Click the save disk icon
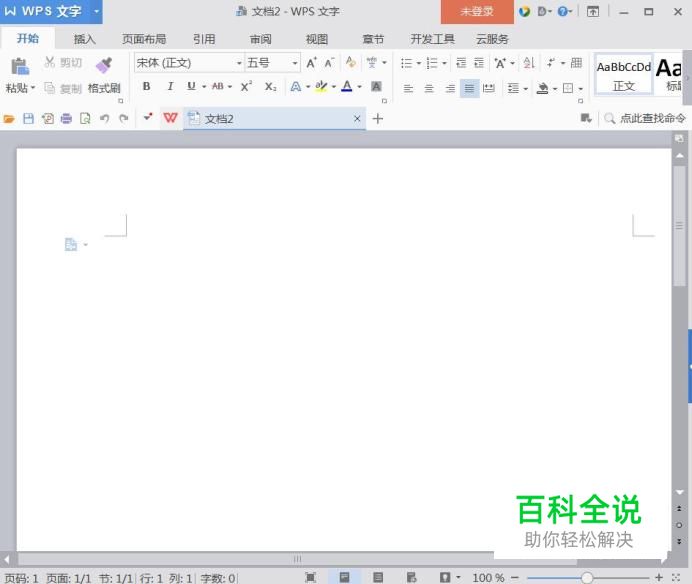This screenshot has width=692, height=584. [28, 118]
